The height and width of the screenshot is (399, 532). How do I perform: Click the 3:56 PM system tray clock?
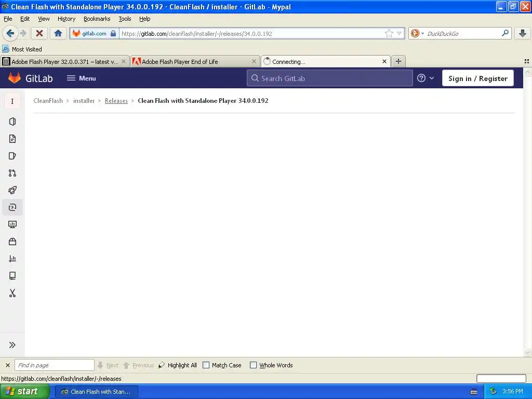(513, 391)
